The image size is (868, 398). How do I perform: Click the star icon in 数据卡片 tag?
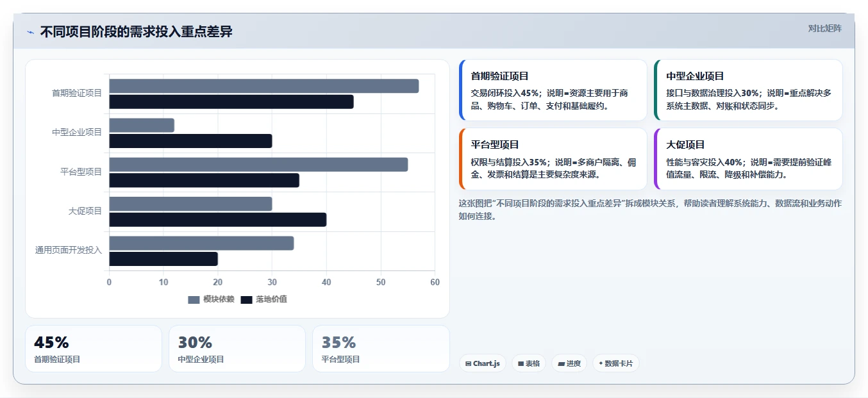(601, 363)
